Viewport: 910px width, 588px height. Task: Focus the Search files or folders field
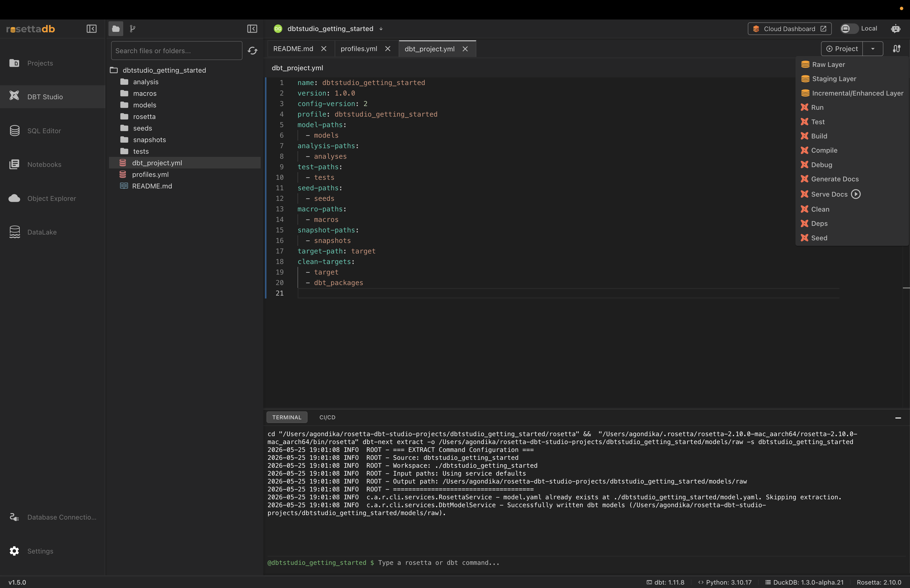(x=176, y=51)
